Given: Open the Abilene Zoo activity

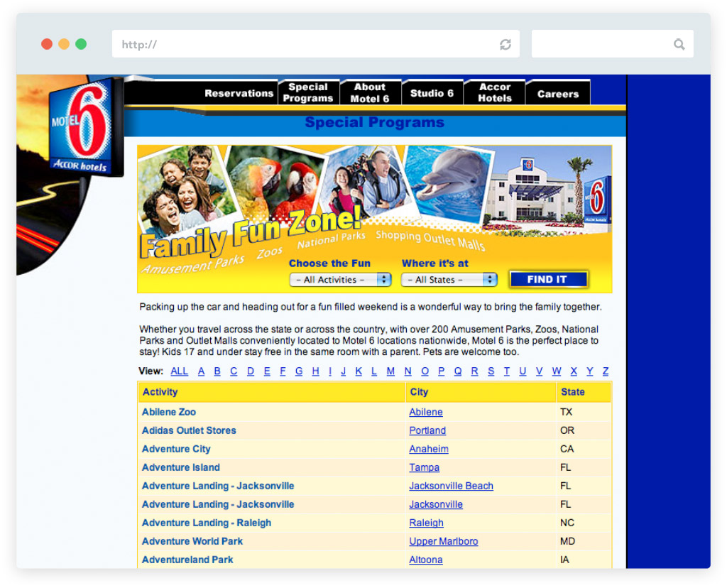Looking at the screenshot, I should [x=169, y=412].
